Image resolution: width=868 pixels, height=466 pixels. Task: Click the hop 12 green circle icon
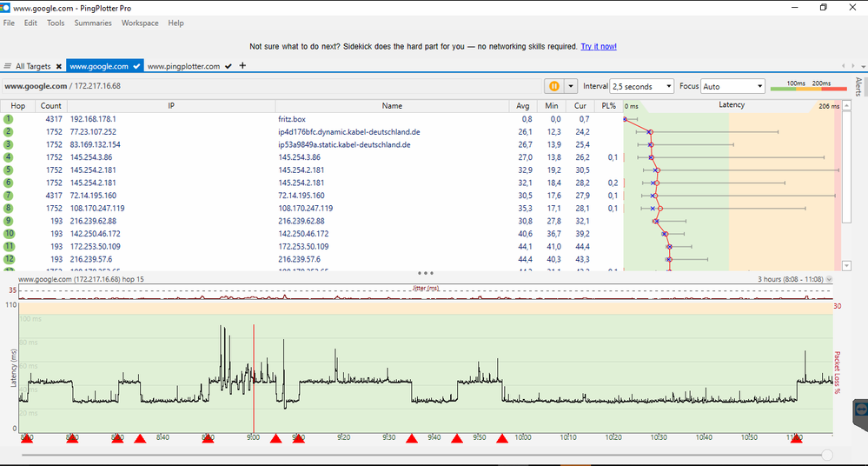[x=9, y=259]
